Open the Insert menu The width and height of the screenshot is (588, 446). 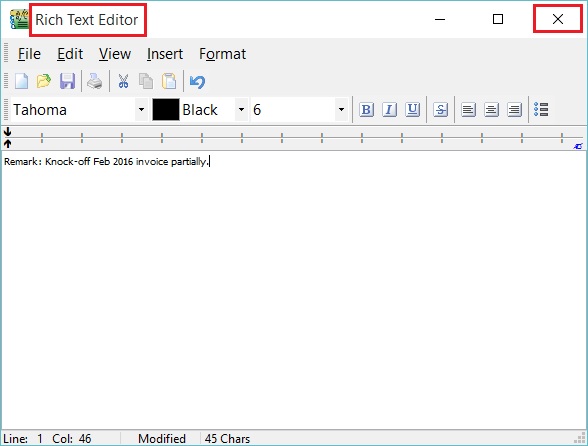click(x=165, y=54)
